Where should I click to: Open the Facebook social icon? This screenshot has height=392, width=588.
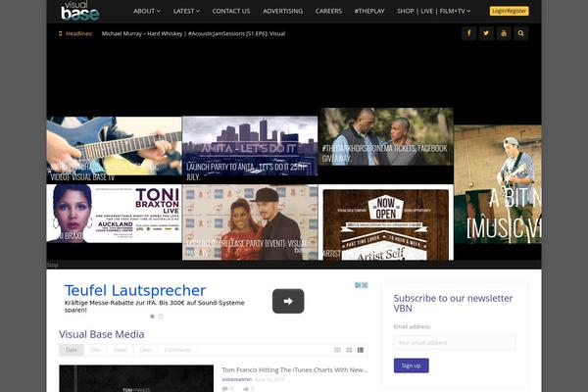pyautogui.click(x=468, y=33)
